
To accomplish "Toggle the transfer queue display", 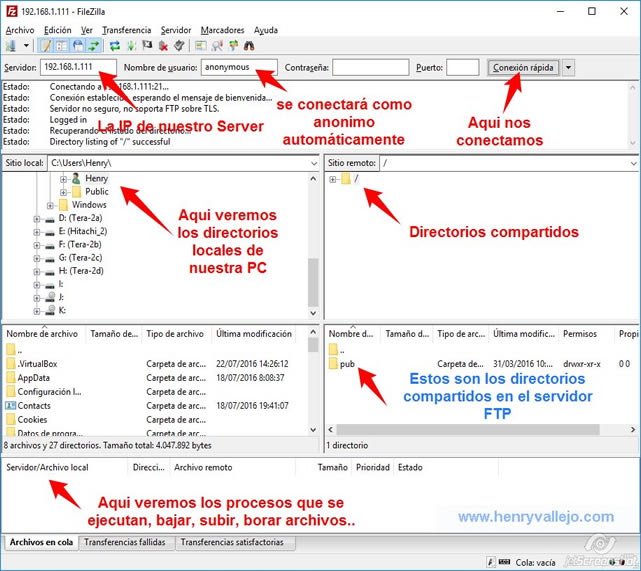I will pyautogui.click(x=94, y=46).
